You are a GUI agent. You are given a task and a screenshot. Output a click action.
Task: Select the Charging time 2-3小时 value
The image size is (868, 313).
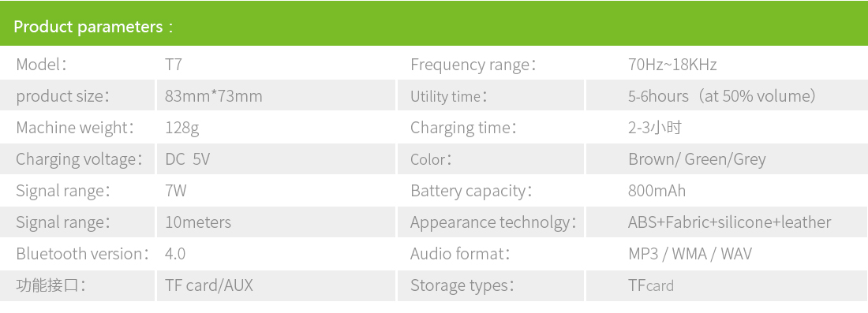click(x=655, y=128)
